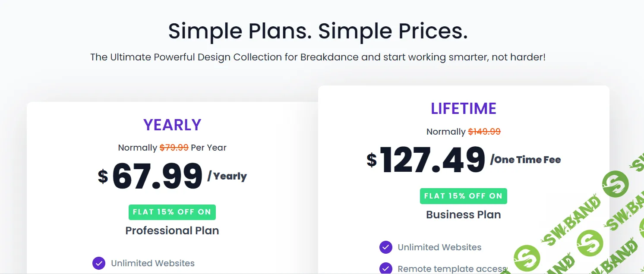Select the YEARLY plan heading
Viewport: 644px width, 274px height.
pos(172,125)
